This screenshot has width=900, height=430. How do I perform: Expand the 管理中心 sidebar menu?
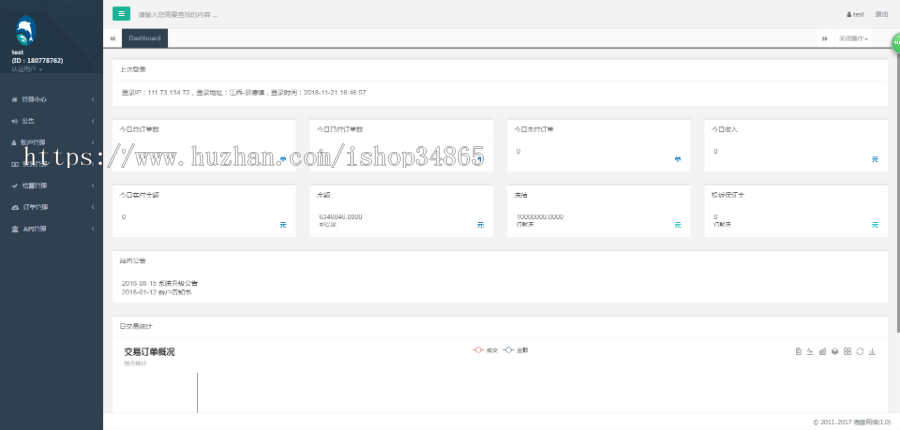click(x=52, y=99)
